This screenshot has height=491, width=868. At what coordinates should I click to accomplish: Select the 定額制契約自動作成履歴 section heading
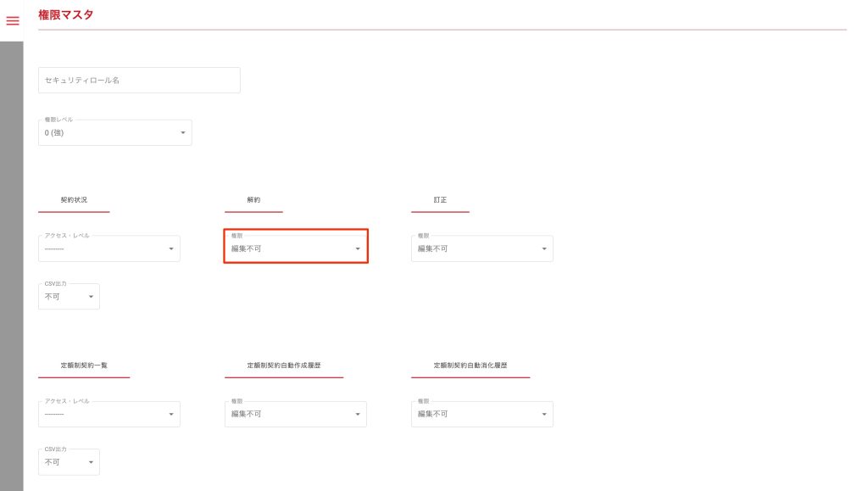283,365
